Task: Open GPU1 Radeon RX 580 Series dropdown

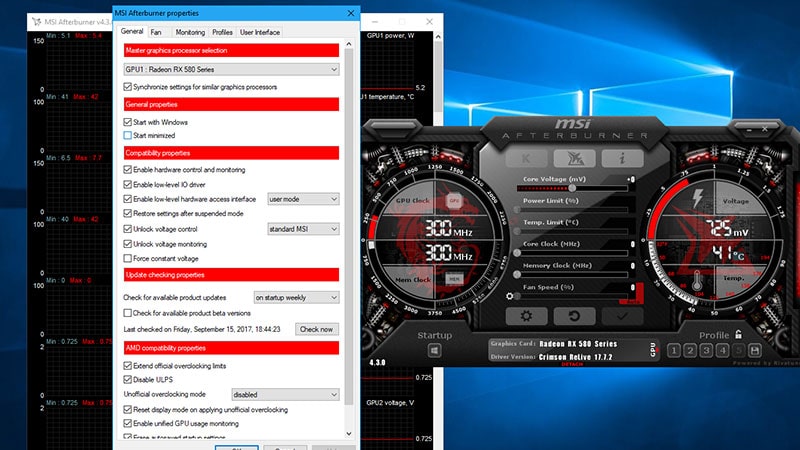Action: (231, 69)
